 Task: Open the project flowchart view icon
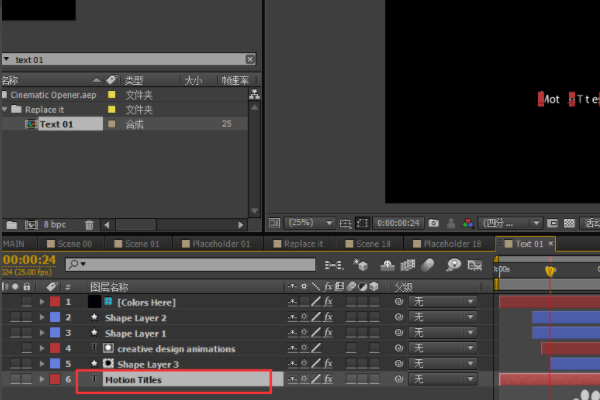[x=254, y=94]
